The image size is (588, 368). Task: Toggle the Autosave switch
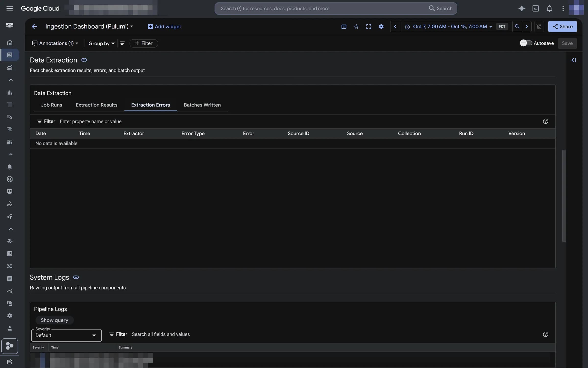(x=526, y=43)
